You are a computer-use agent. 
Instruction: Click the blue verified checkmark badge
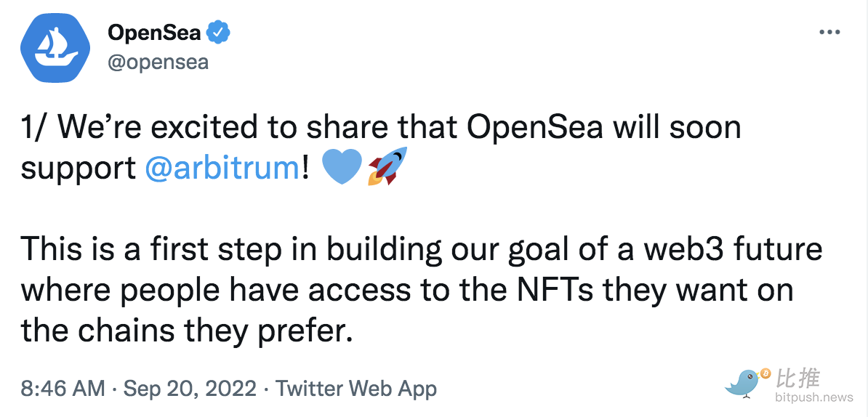[218, 33]
